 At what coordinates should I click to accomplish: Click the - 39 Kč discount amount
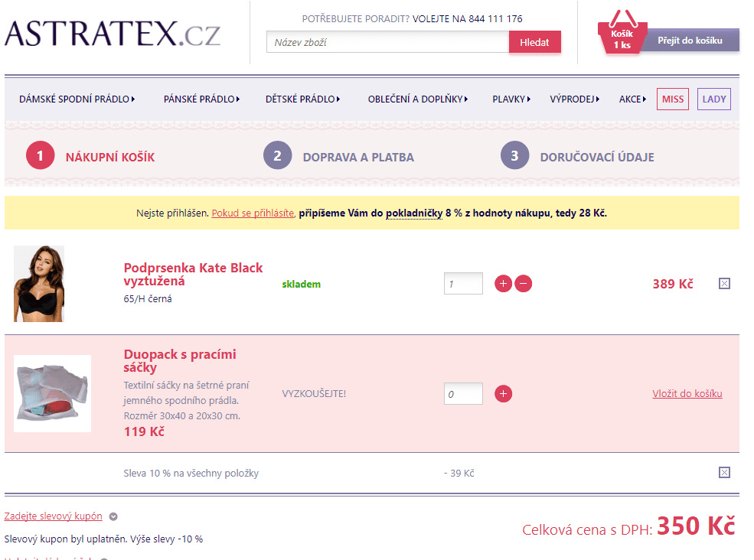(x=459, y=473)
